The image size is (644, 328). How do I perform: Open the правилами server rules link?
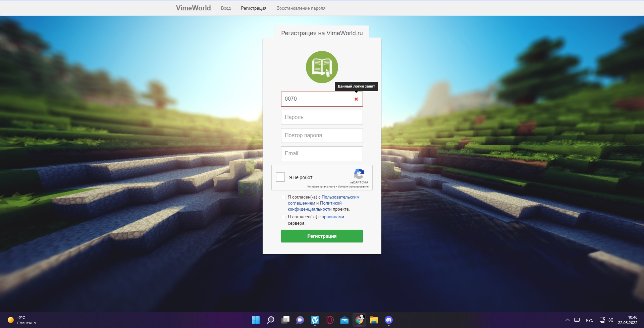(x=332, y=217)
